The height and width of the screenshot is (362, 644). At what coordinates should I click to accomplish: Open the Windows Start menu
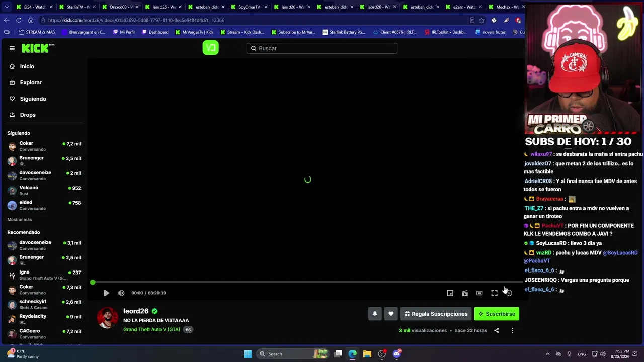(x=248, y=354)
